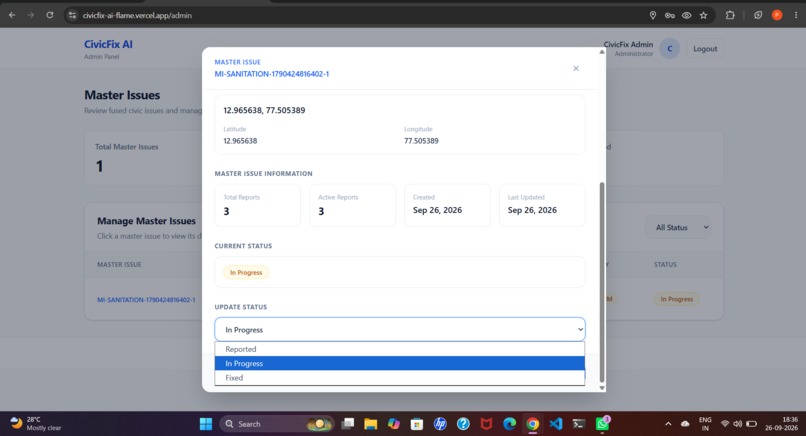Image resolution: width=806 pixels, height=436 pixels.
Task: Click the STATUS column header
Action: coord(665,264)
